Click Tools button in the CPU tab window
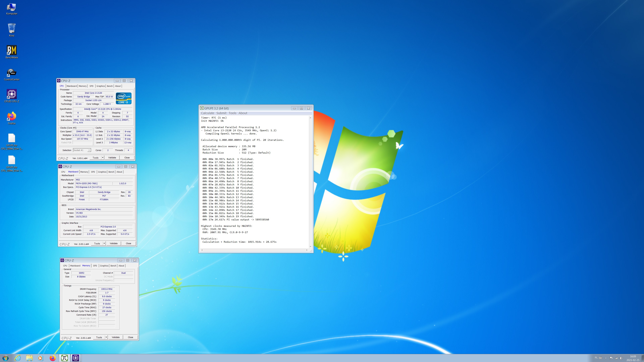 coord(95,158)
